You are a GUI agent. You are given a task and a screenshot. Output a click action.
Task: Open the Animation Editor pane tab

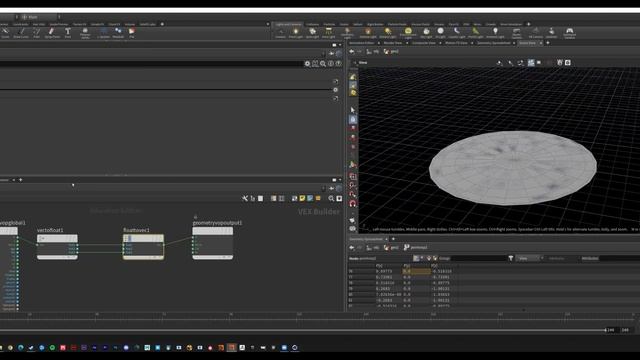[x=362, y=43]
